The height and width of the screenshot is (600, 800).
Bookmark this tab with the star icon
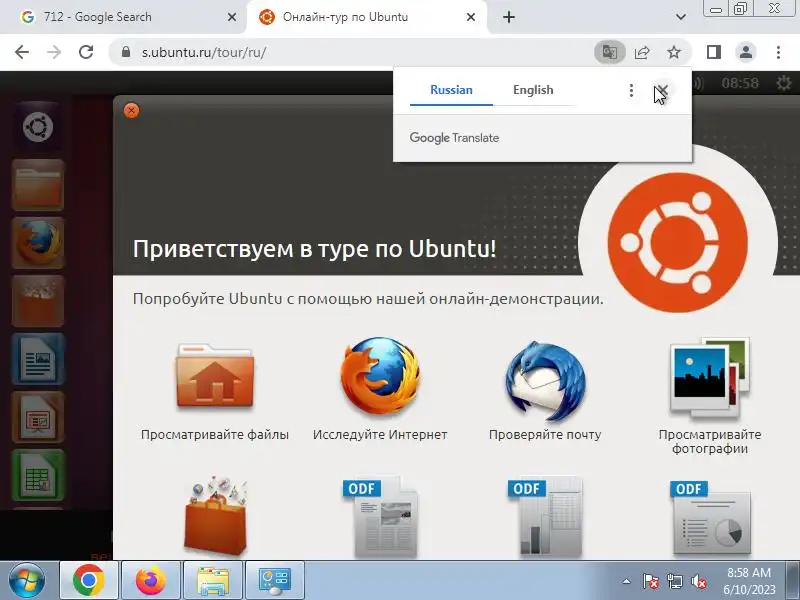[674, 52]
